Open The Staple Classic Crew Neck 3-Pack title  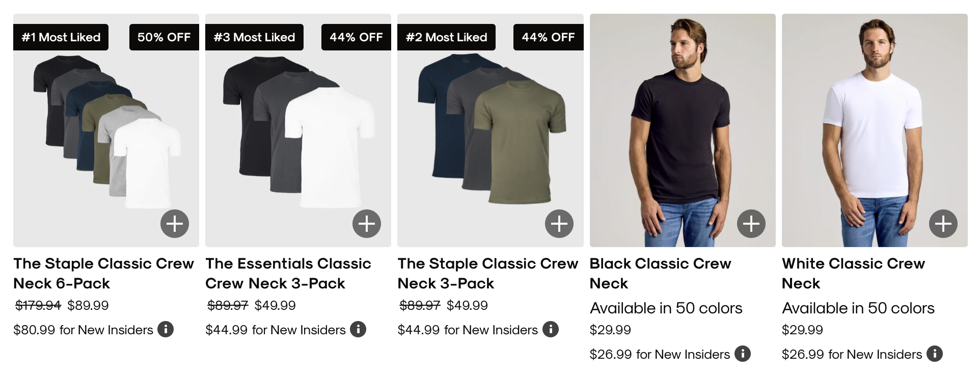tap(487, 273)
